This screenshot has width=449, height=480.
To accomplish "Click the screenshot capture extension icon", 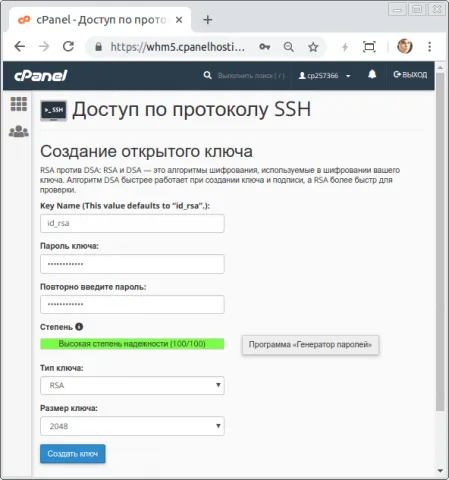I will (369, 47).
